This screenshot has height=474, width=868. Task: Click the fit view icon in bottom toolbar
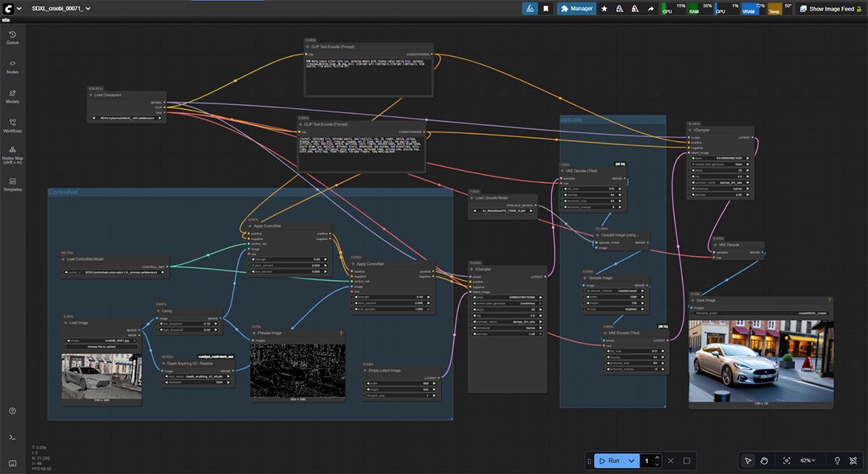786,461
